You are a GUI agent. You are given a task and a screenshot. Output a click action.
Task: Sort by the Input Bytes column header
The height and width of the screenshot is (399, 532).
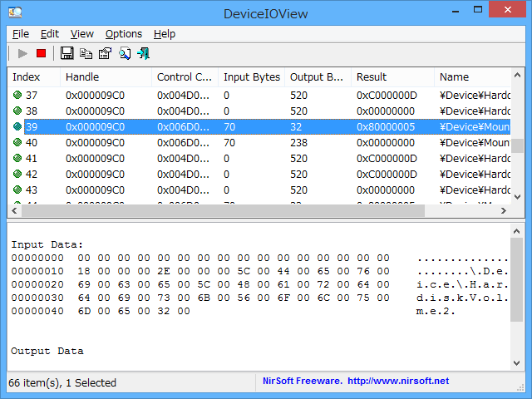251,77
